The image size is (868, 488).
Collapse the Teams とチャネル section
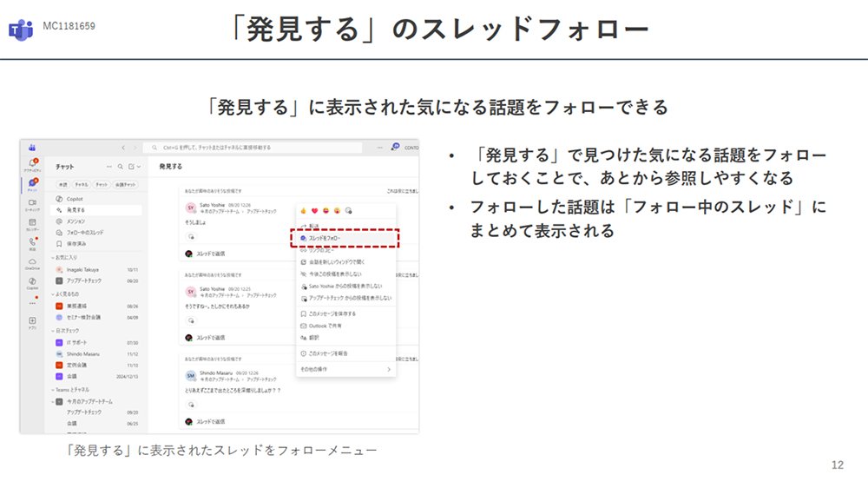53,390
